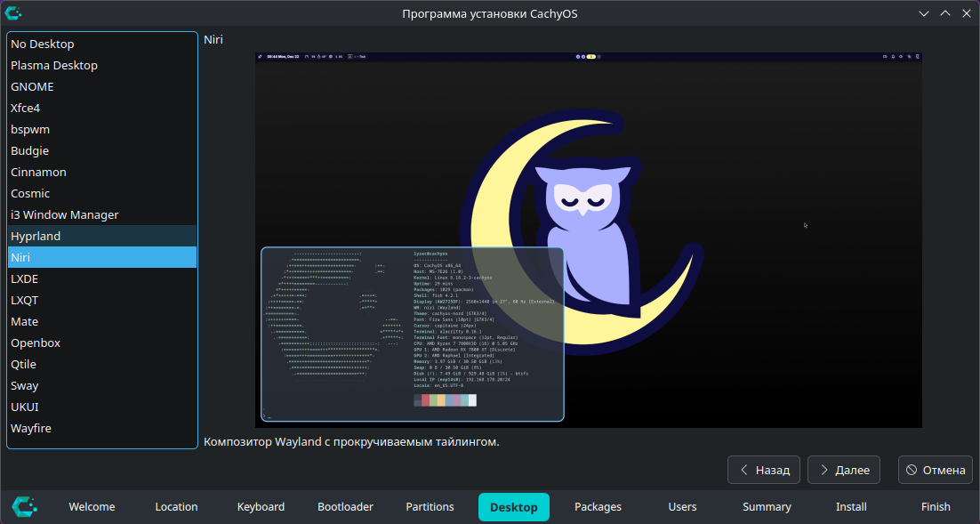Go to the Finish step
Screen dimensions: 980x524
(x=936, y=506)
